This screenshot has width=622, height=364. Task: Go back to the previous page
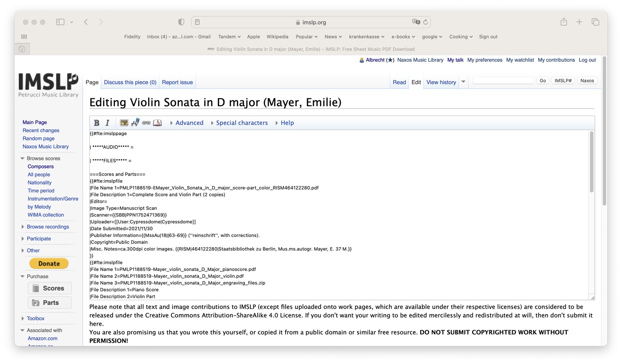86,22
